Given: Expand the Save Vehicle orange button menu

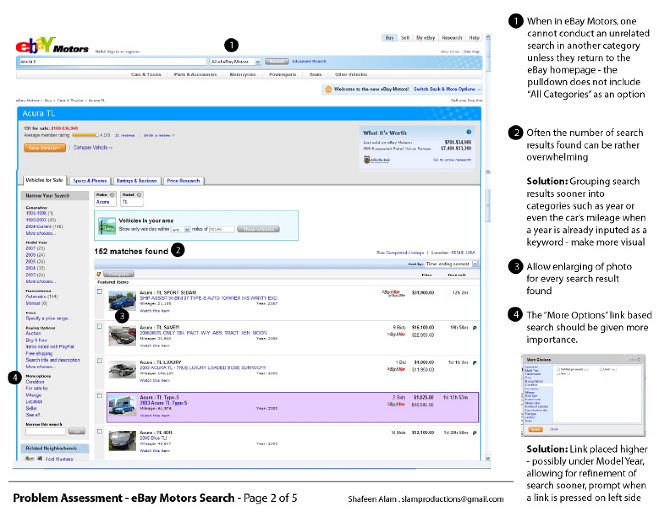Looking at the screenshot, I should (45, 148).
